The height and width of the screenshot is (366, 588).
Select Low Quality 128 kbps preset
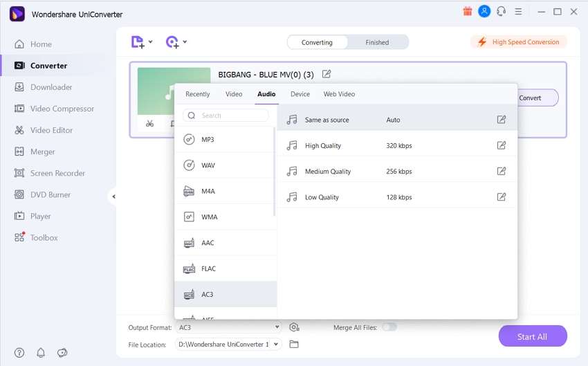(x=398, y=197)
